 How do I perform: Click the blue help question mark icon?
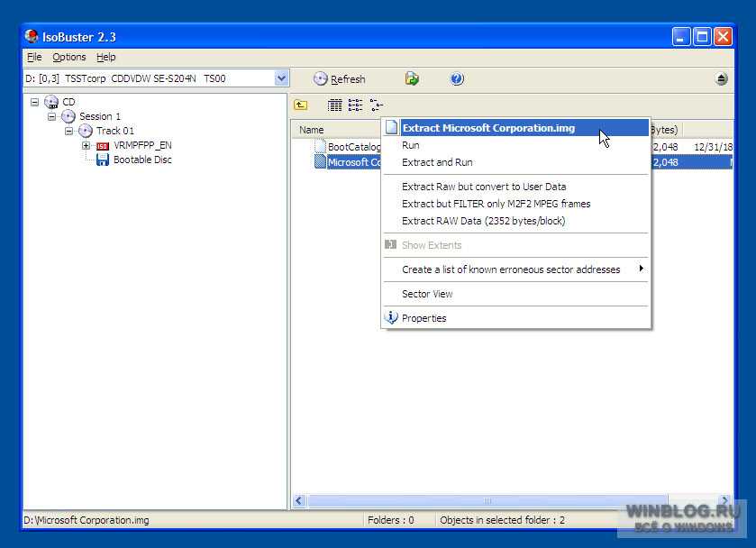point(457,78)
